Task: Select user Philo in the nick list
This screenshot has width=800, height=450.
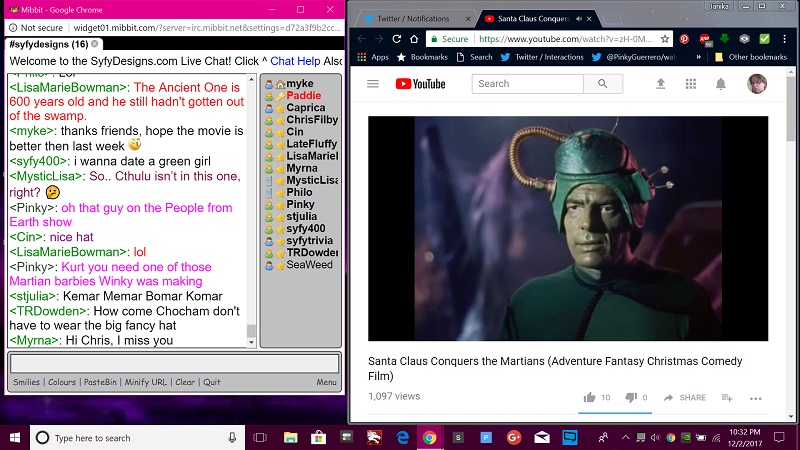Action: coord(299,192)
